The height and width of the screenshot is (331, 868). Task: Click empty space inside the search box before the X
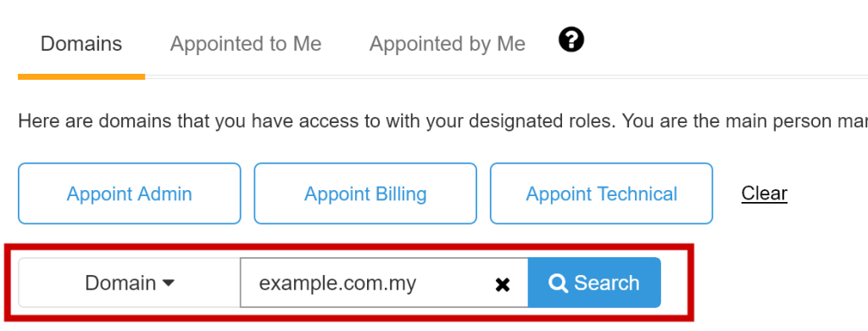455,283
